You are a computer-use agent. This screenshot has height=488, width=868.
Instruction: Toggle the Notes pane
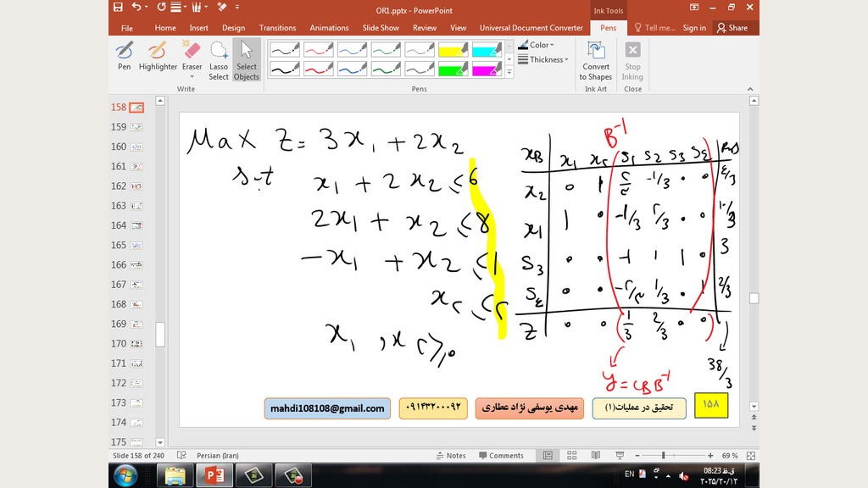tap(450, 455)
